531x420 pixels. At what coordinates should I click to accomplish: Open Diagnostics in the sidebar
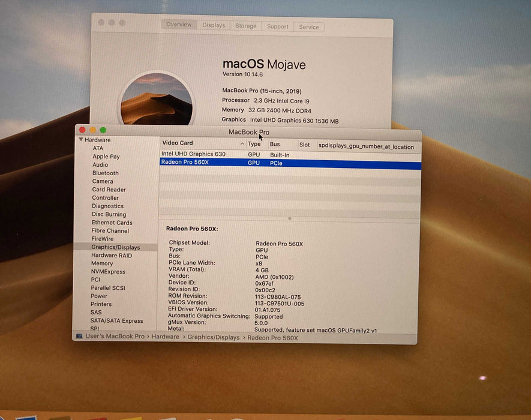pyautogui.click(x=107, y=206)
